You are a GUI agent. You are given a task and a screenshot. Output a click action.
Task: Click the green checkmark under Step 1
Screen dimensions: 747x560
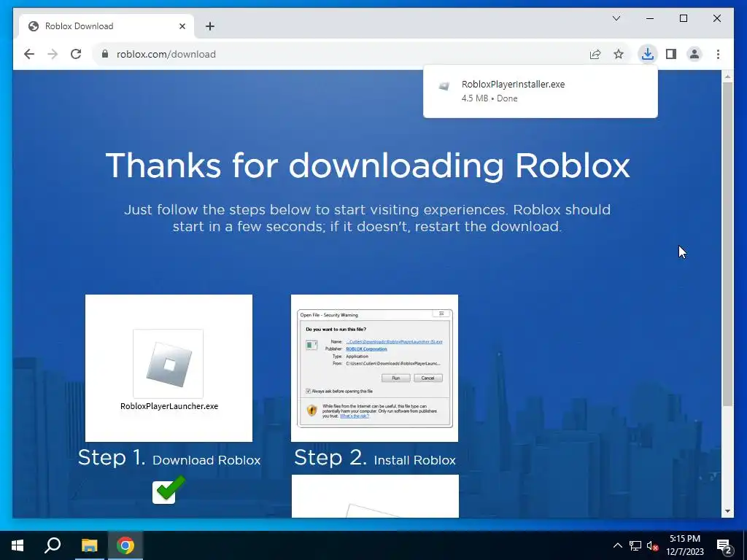(169, 489)
